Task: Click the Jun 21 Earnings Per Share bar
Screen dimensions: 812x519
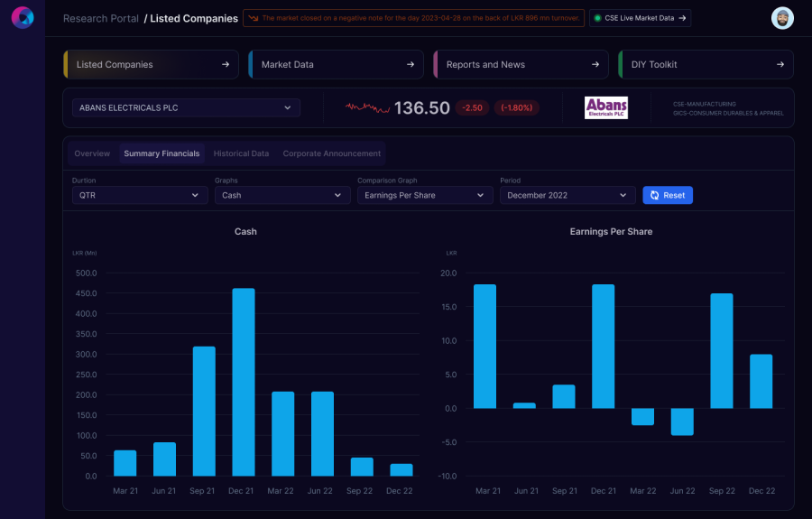Action: coord(524,405)
